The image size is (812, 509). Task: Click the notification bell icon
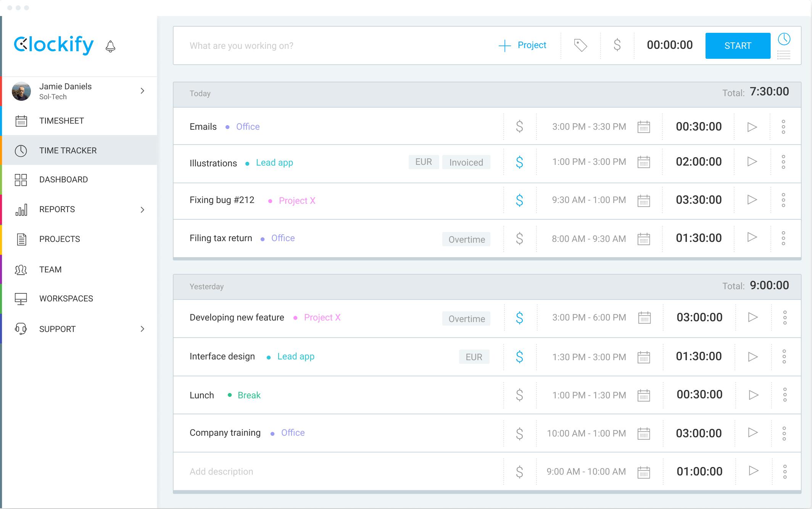pyautogui.click(x=110, y=46)
